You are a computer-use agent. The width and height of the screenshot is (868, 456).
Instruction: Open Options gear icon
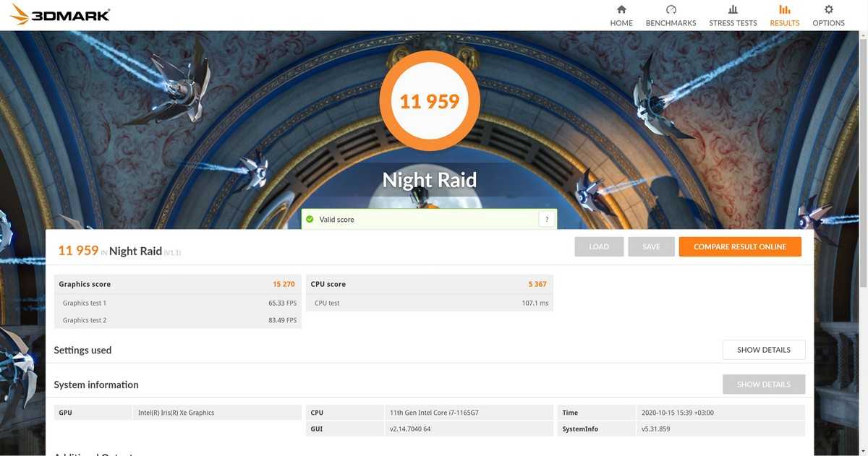click(x=828, y=10)
